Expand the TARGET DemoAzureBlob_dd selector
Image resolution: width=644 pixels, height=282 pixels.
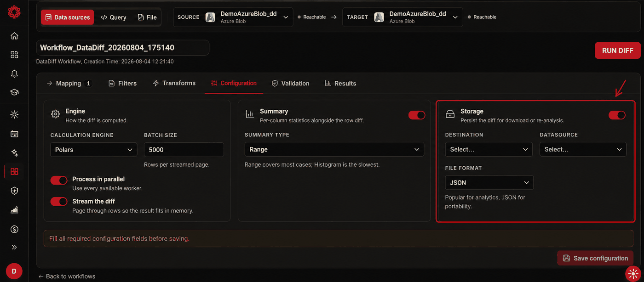(402, 17)
